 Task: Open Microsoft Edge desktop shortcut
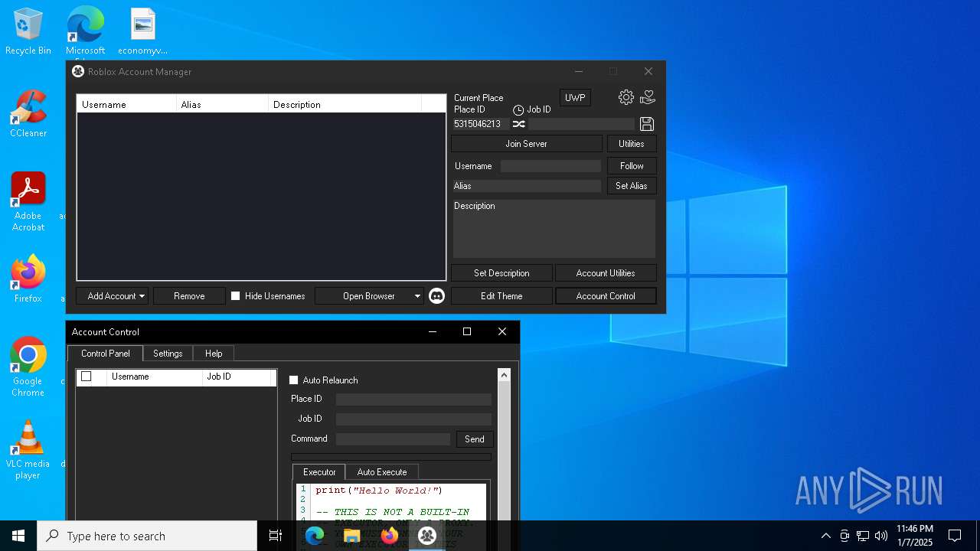click(85, 32)
